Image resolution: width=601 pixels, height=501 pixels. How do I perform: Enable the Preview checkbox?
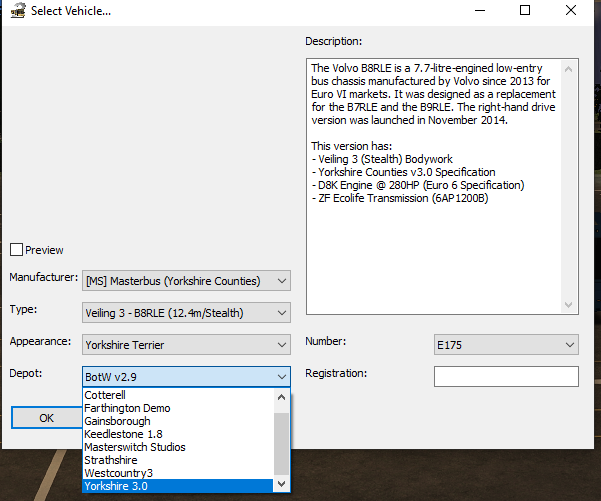[16, 250]
